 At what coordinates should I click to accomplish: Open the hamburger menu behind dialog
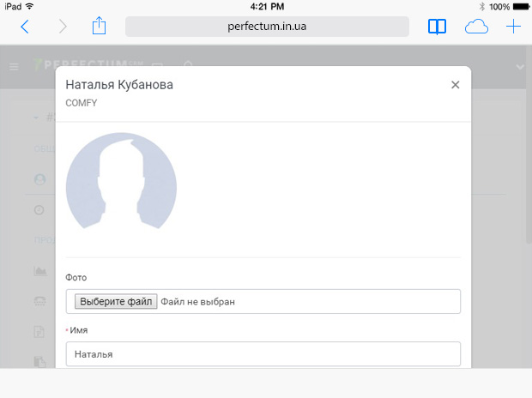tap(14, 67)
